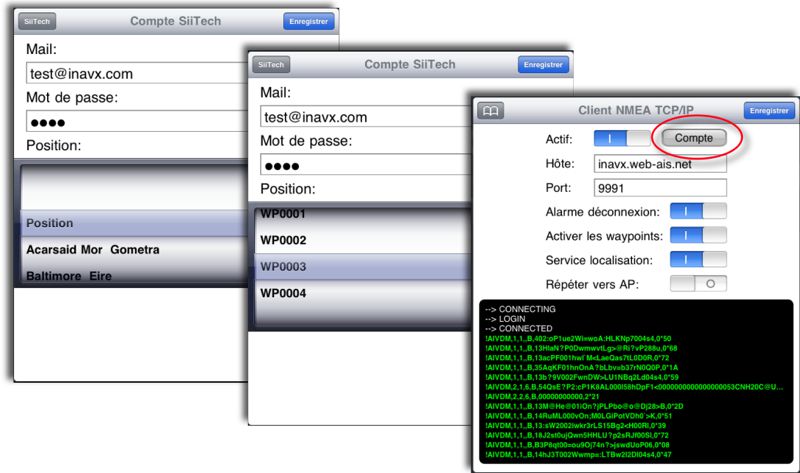Click the LOGIN line in the console log
Screen dimensions: 800x473
[x=505, y=319]
